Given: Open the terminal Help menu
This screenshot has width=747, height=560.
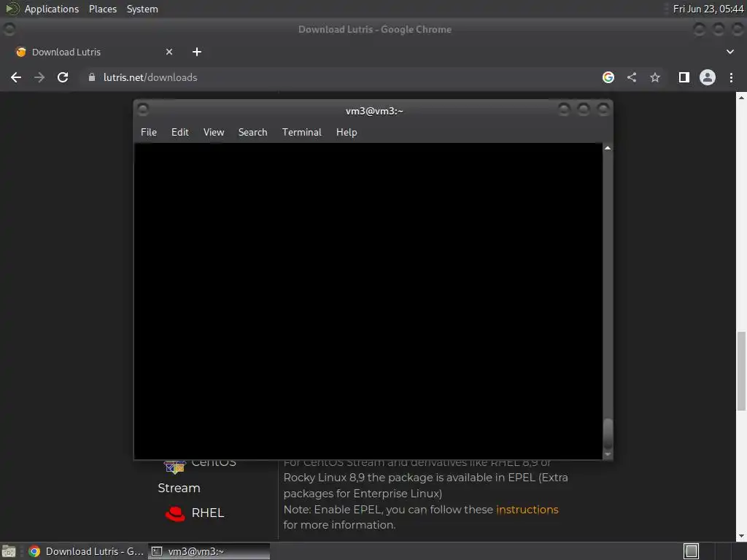Looking at the screenshot, I should pos(347,133).
